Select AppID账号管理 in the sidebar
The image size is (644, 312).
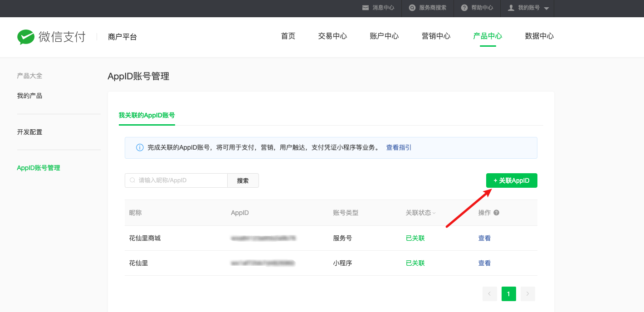pos(39,168)
